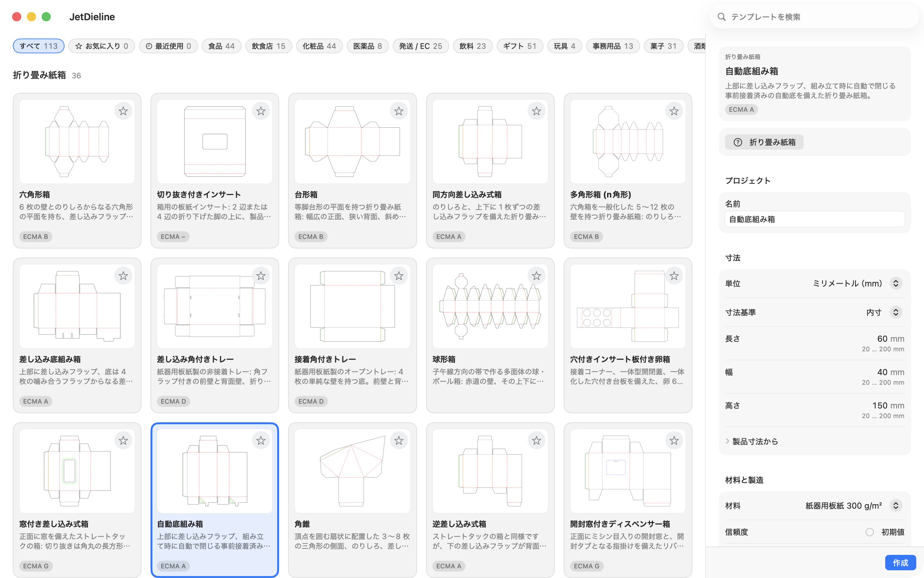Add 台形箱 to favorites with its star
The height and width of the screenshot is (578, 924).
(x=398, y=111)
